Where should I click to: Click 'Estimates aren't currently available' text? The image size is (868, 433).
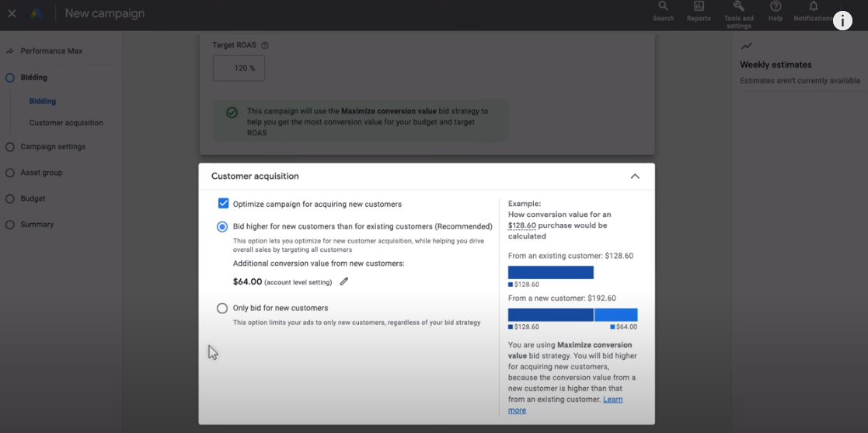click(x=800, y=81)
